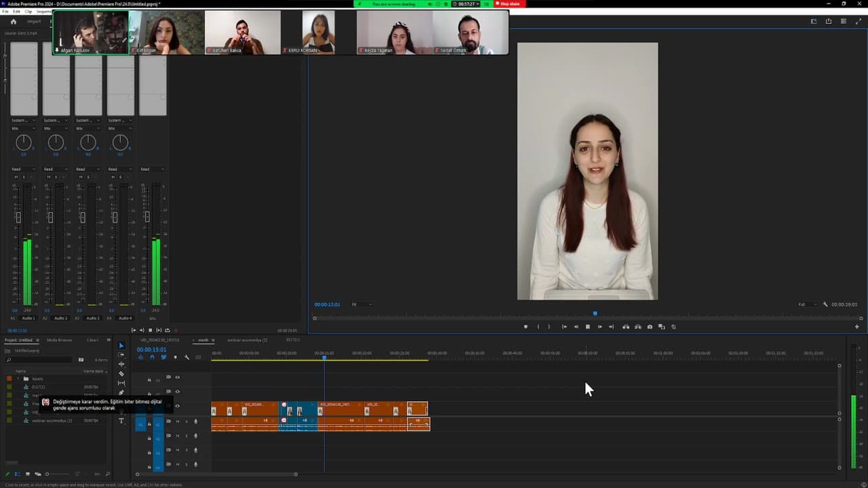
Task: Open the Fit zoom level dropdown
Action: point(361,304)
